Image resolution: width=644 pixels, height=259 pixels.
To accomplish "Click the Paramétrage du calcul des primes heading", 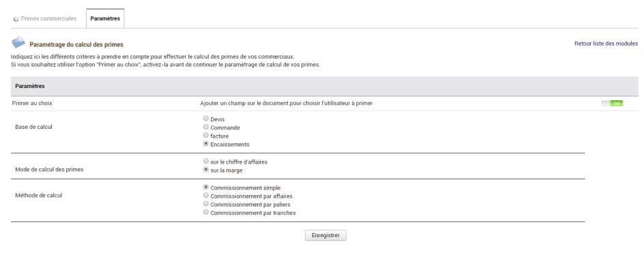I will pos(76,44).
